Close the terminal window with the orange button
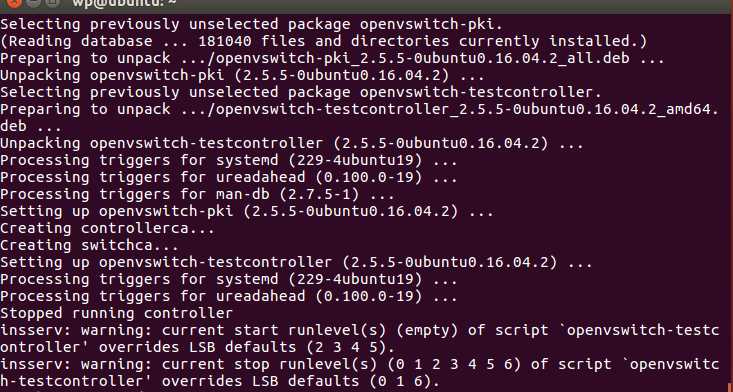This screenshot has width=733, height=392. (x=14, y=2)
